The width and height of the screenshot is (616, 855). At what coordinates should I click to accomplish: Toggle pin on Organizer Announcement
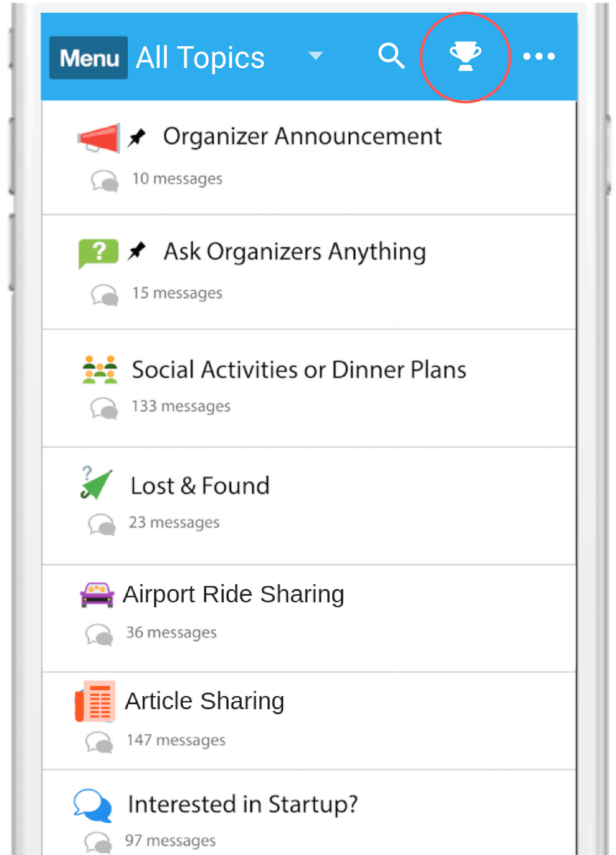[x=137, y=136]
